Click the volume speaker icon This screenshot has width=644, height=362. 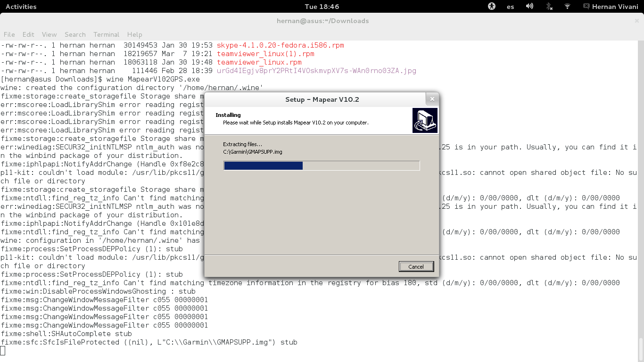tap(529, 7)
